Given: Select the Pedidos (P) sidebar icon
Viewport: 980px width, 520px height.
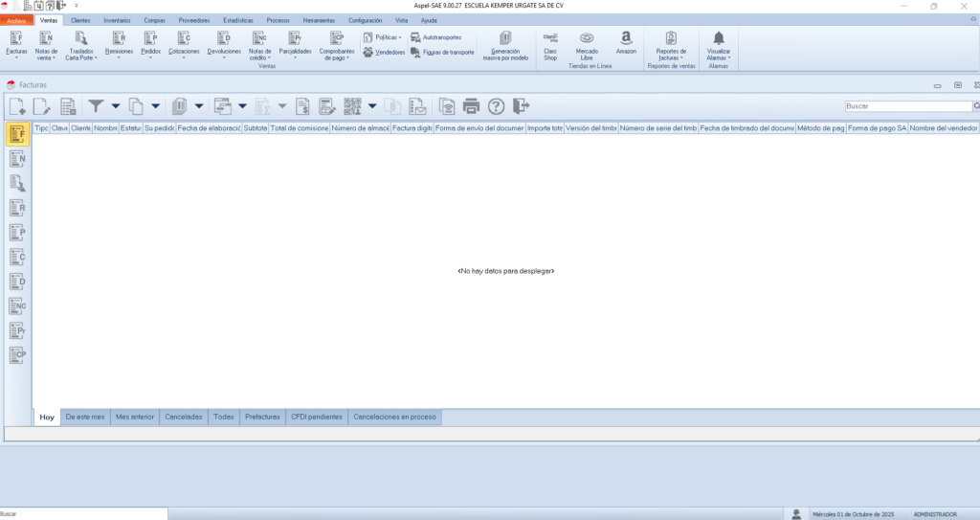Looking at the screenshot, I should click(18, 232).
